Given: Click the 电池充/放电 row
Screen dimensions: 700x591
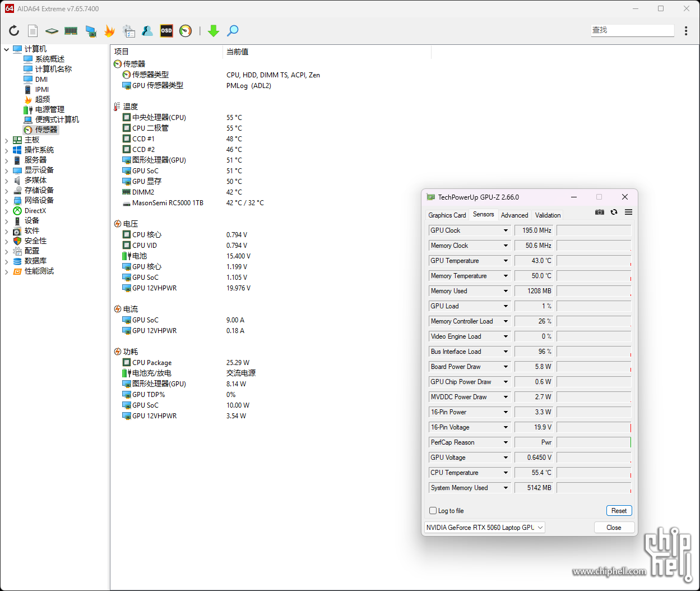Looking at the screenshot, I should point(189,373).
